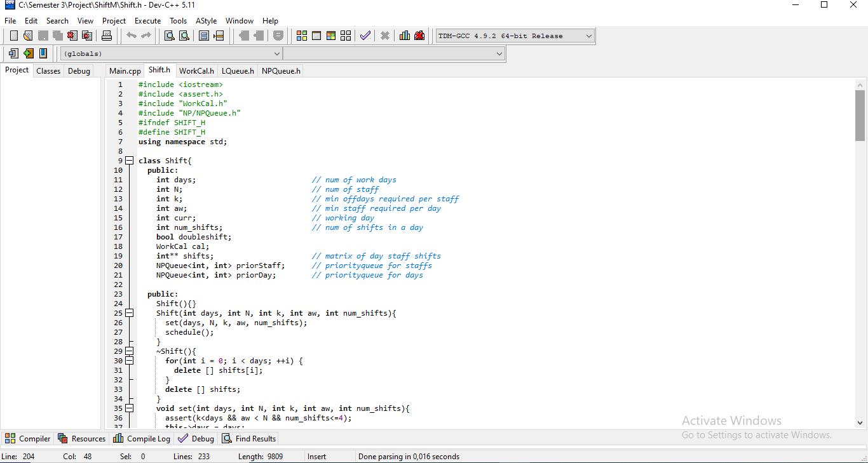Click the Close file toolbar icon

click(x=72, y=36)
